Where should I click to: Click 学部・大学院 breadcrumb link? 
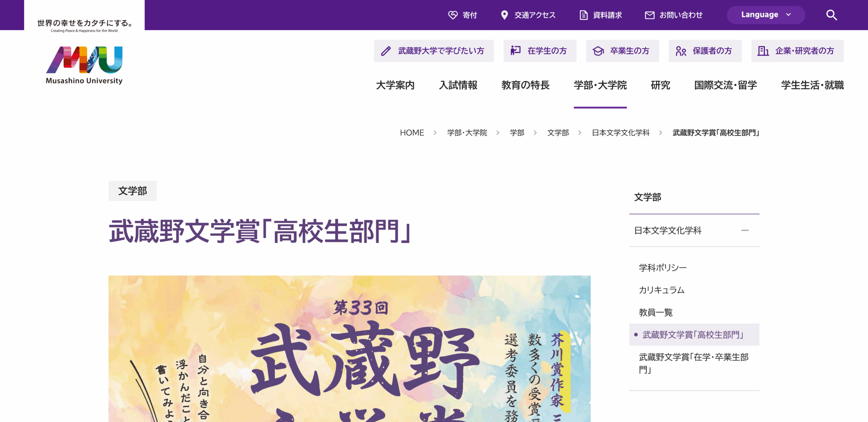pos(467,133)
